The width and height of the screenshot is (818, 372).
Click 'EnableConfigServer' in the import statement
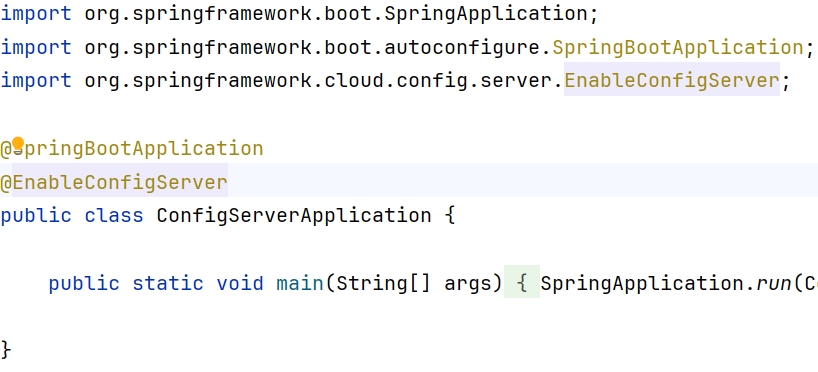pyautogui.click(x=672, y=80)
